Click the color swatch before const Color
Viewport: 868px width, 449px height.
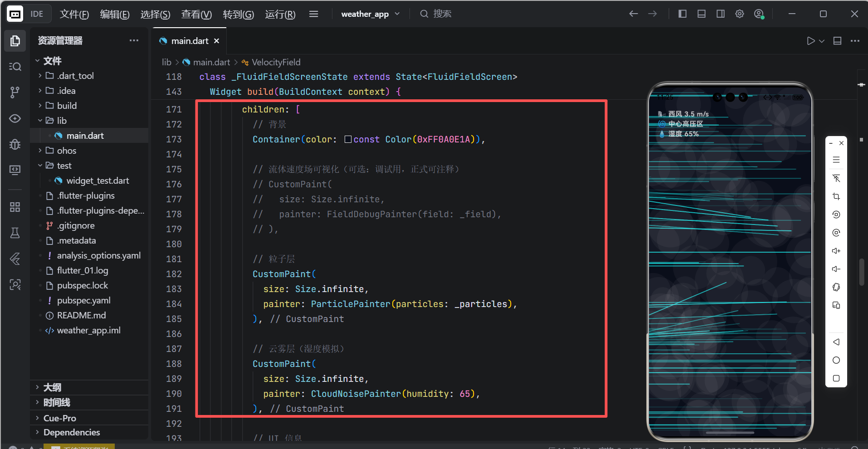(348, 139)
